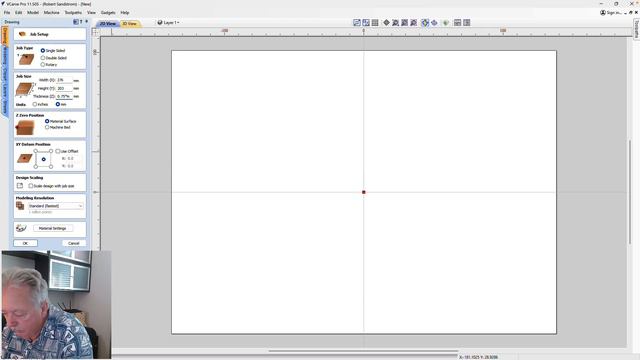Image resolution: width=640 pixels, height=360 pixels.
Task: Toggle Layer 1 visibility bulb icon
Action: click(x=160, y=23)
